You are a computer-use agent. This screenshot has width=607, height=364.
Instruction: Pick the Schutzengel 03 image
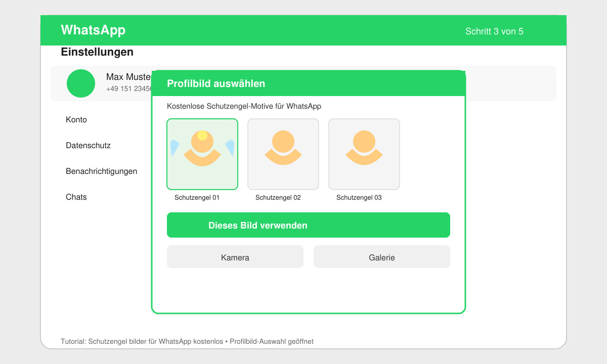coord(364,154)
